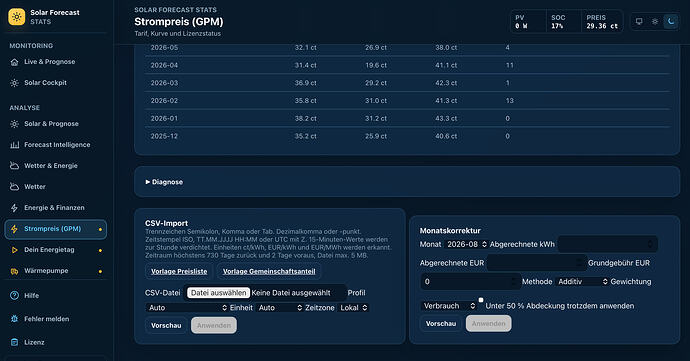This screenshot has height=361, width=690.
Task: Open the Gewichtung dropdown set to Verbrauch
Action: coord(448,306)
